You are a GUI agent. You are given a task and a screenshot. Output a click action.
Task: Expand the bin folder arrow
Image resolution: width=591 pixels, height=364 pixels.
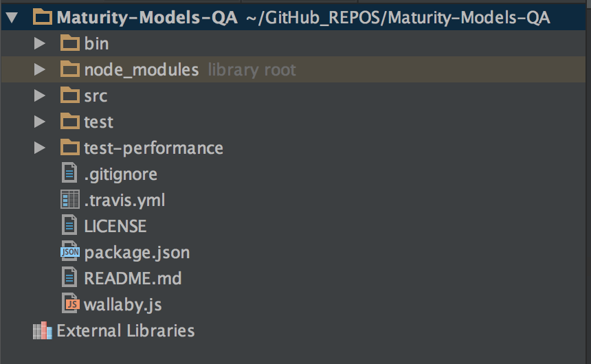click(x=40, y=43)
